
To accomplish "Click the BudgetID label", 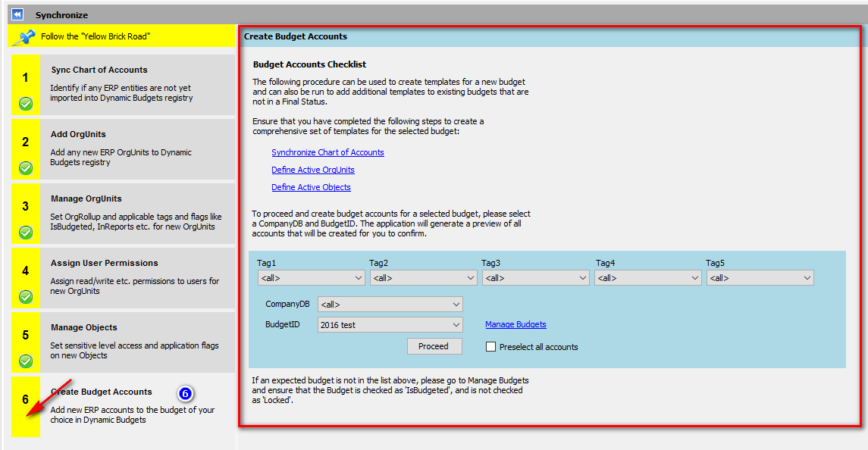I will [282, 324].
